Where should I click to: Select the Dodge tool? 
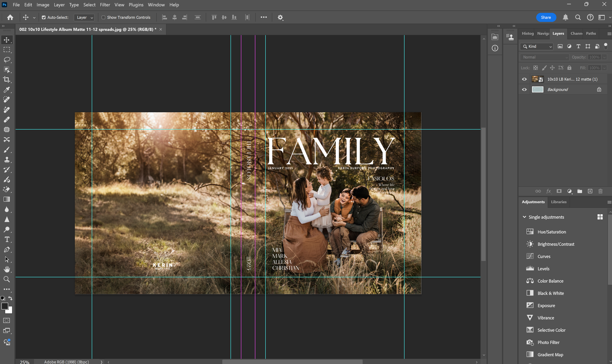point(7,229)
